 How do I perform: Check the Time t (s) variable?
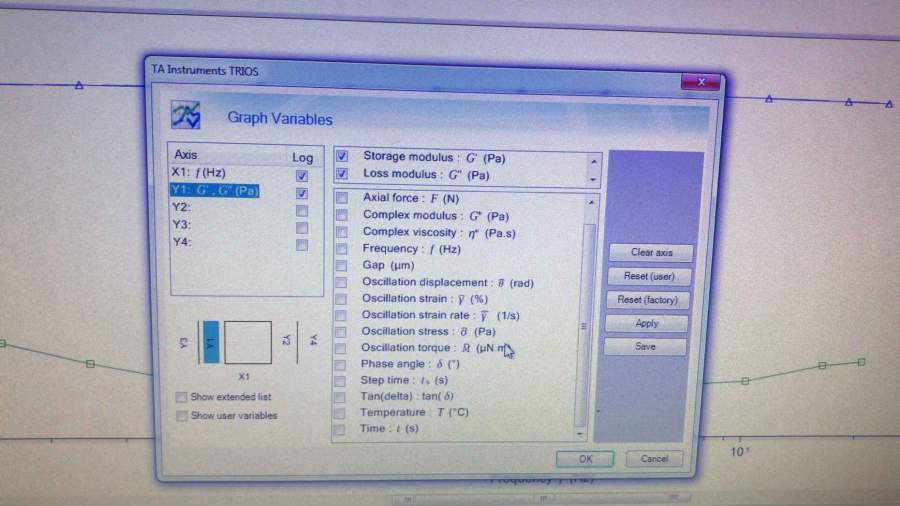(x=339, y=429)
